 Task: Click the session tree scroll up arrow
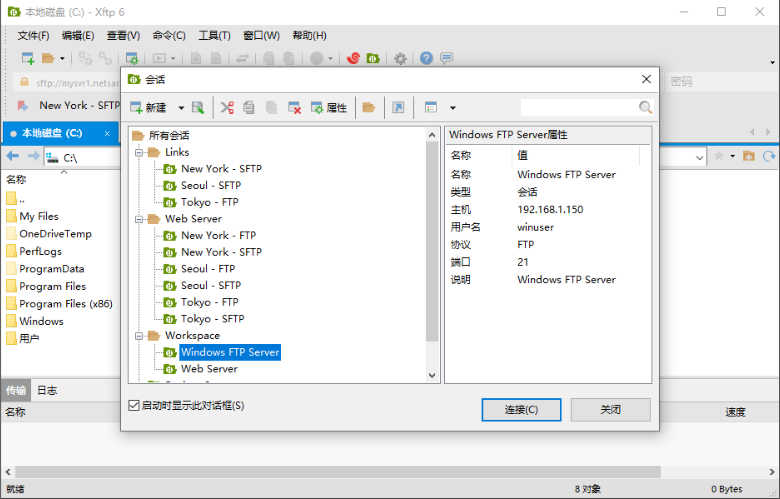(432, 135)
